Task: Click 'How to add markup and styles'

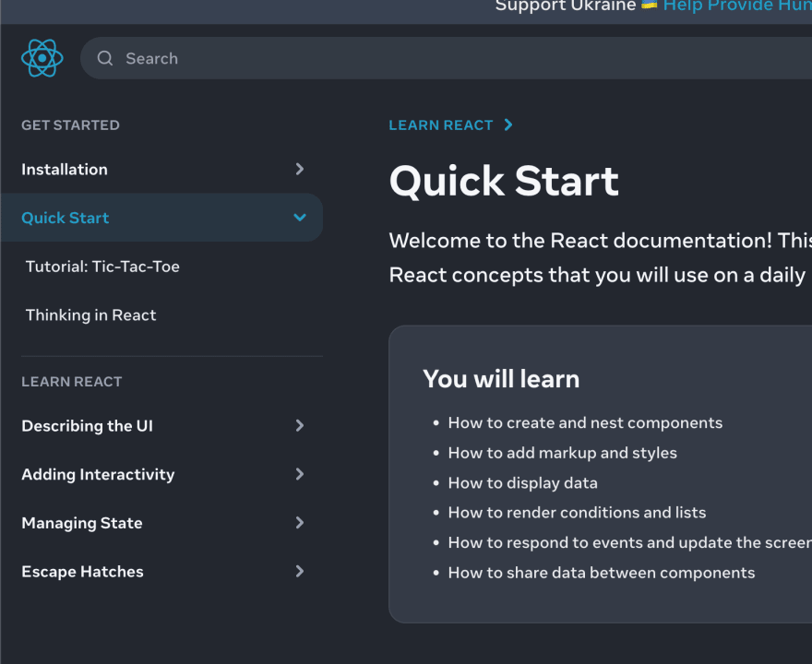Action: [562, 453]
